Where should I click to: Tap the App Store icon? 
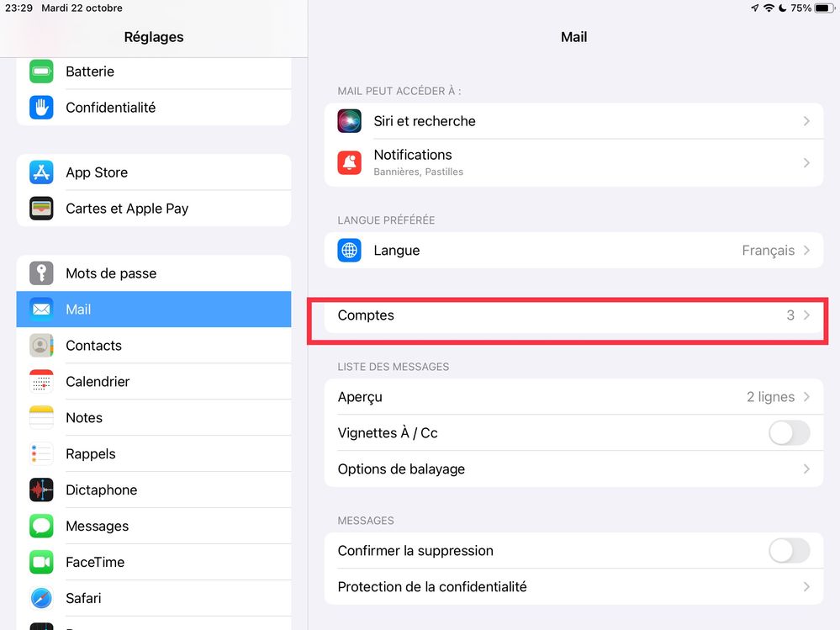pyautogui.click(x=41, y=172)
